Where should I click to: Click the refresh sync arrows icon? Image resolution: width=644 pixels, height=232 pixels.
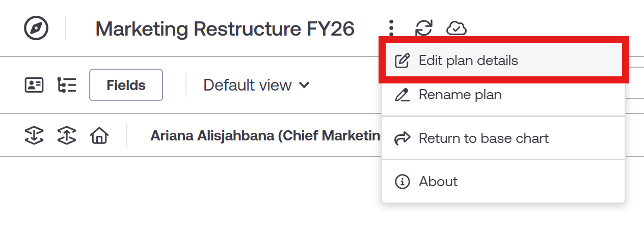point(423,28)
